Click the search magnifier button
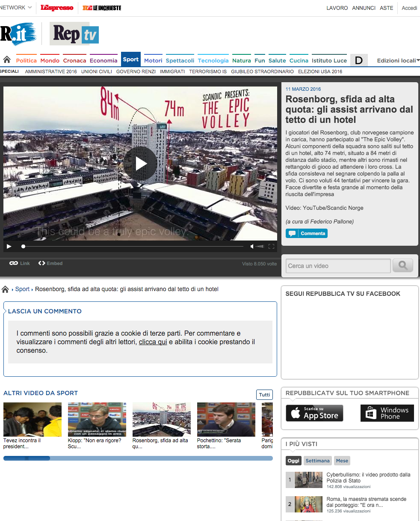 [x=403, y=265]
